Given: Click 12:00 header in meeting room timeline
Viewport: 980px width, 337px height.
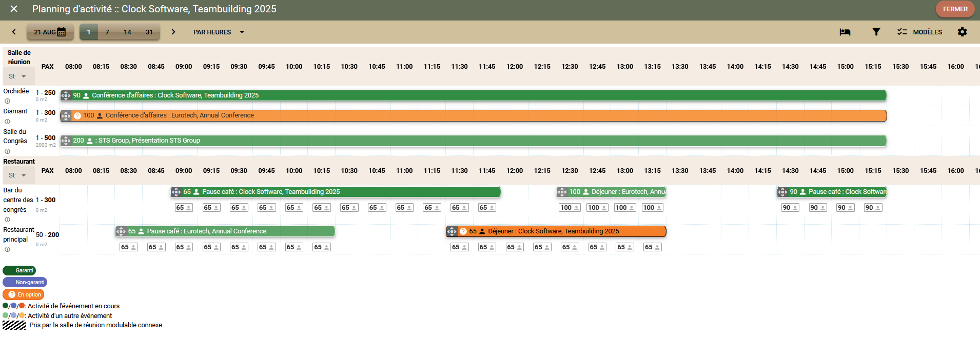Looking at the screenshot, I should [515, 67].
